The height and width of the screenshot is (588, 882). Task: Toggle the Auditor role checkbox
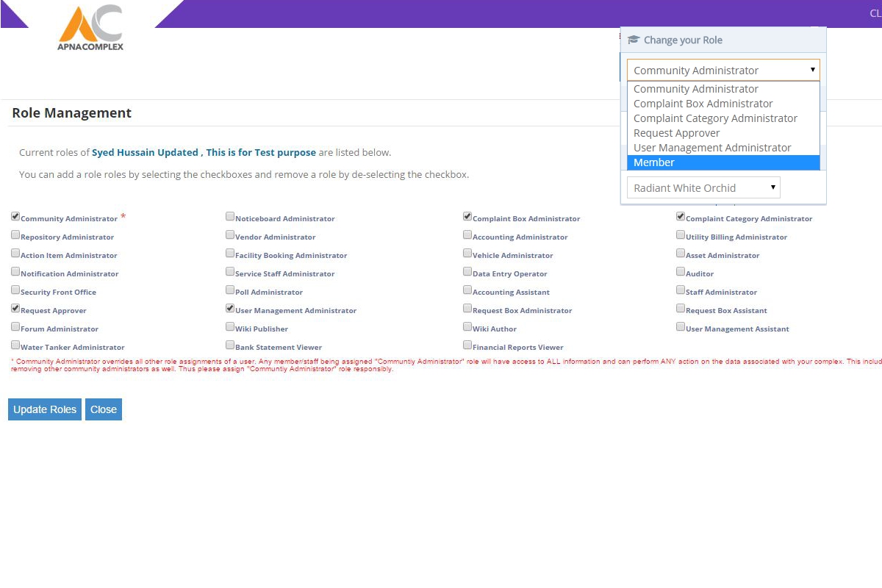click(681, 272)
